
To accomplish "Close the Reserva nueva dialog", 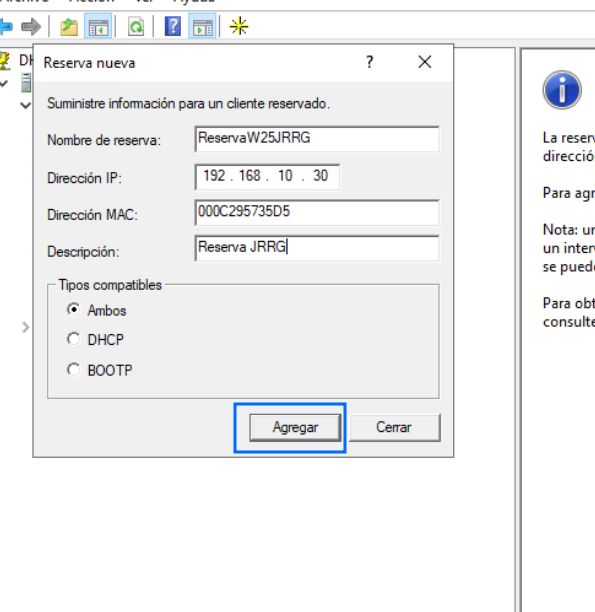I will [x=425, y=62].
